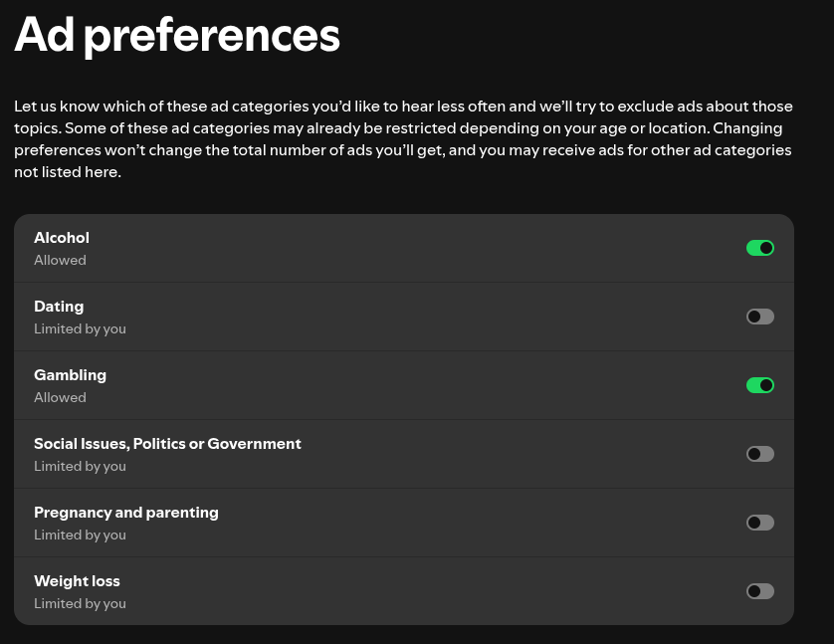Click the "Allowed" status under Alcohol
The width and height of the screenshot is (834, 644).
pyautogui.click(x=60, y=260)
